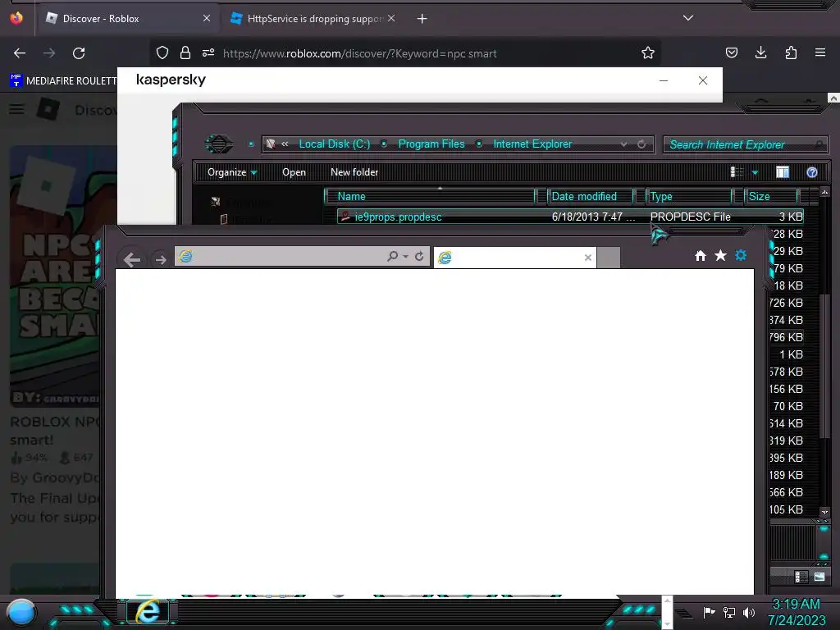Click Program Files in Explorer breadcrumb

click(431, 144)
